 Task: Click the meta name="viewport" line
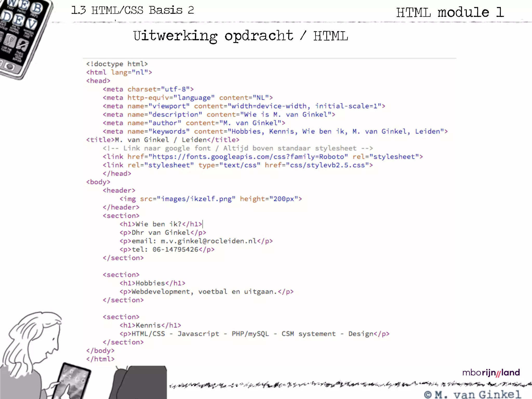click(244, 106)
